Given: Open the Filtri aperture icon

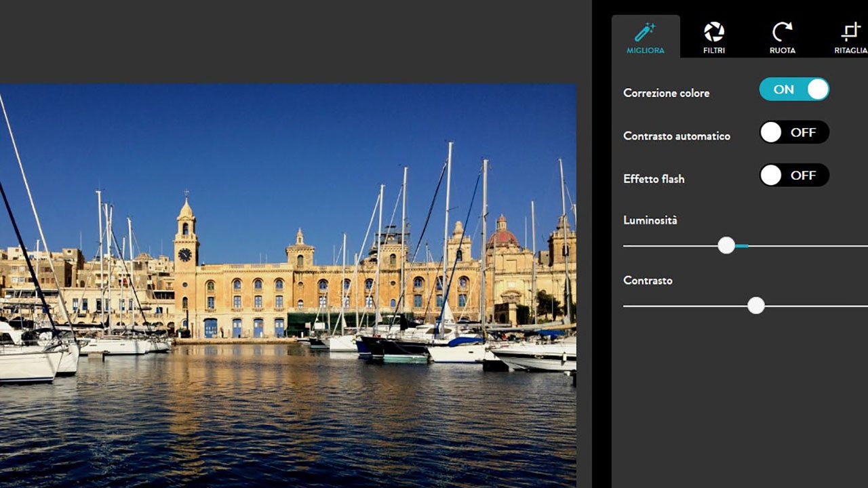Looking at the screenshot, I should coord(713,32).
